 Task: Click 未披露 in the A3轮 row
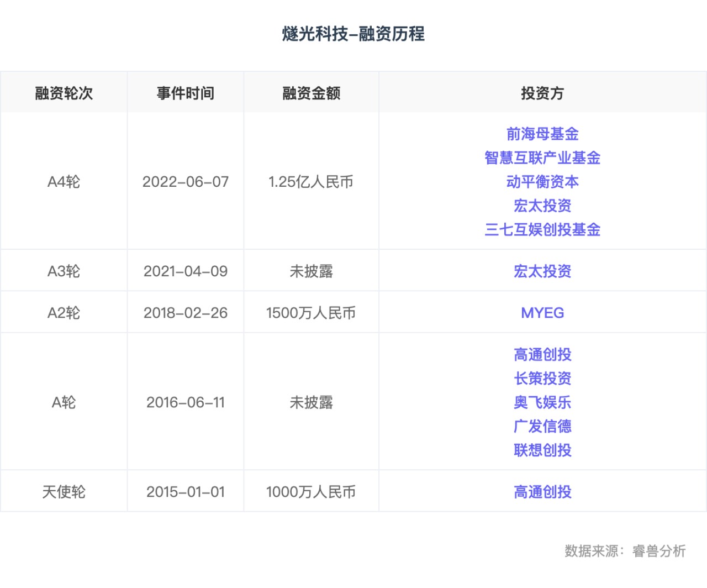(x=312, y=271)
